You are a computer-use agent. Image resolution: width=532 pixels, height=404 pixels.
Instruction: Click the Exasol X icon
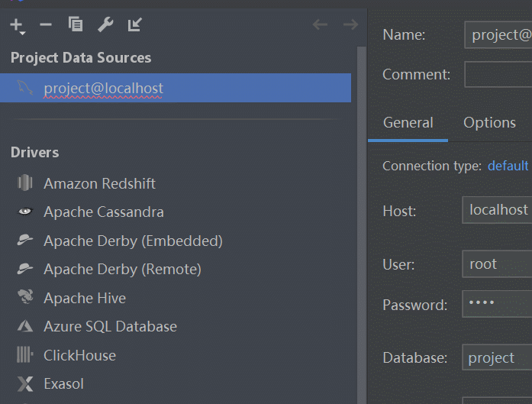[x=25, y=383]
